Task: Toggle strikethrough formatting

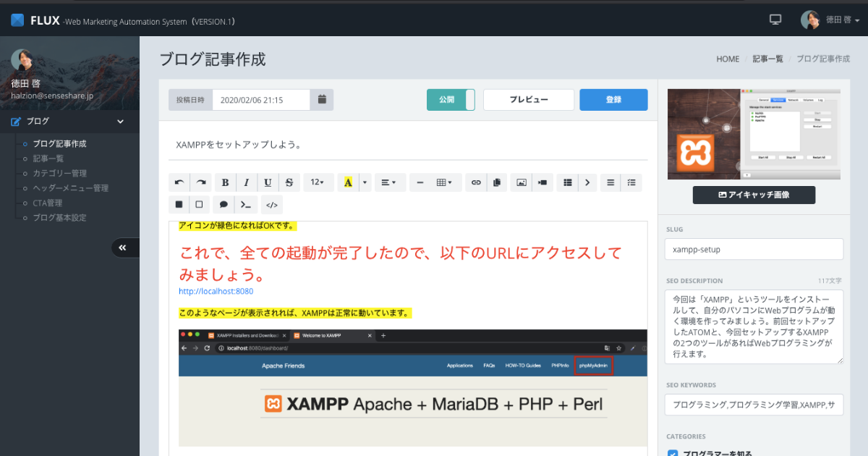Action: coord(289,182)
